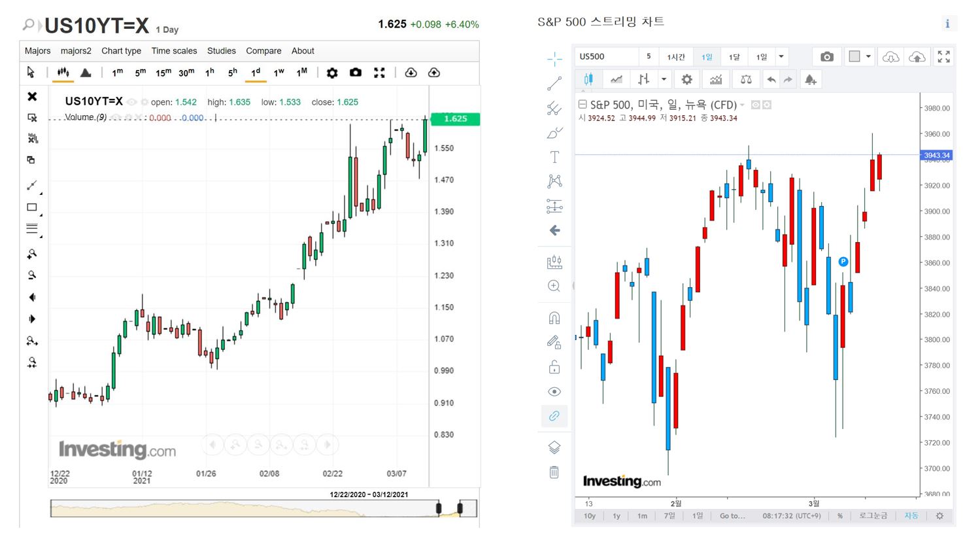Toggle hide all drawings eye icon

[554, 392]
